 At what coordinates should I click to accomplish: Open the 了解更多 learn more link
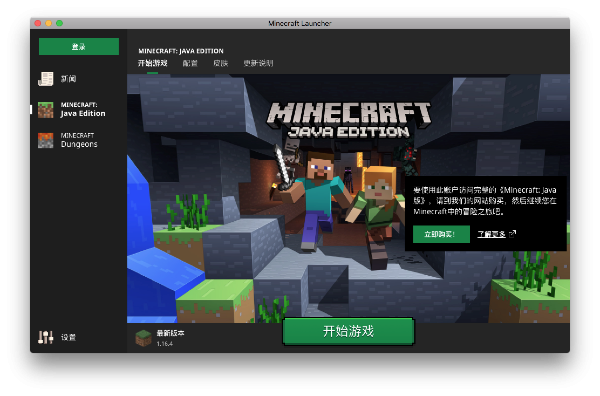click(491, 234)
